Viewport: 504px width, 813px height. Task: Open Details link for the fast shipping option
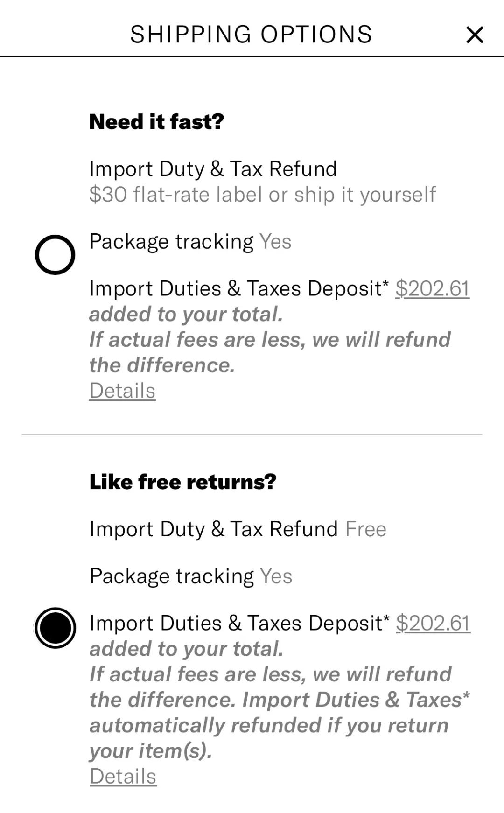point(122,391)
